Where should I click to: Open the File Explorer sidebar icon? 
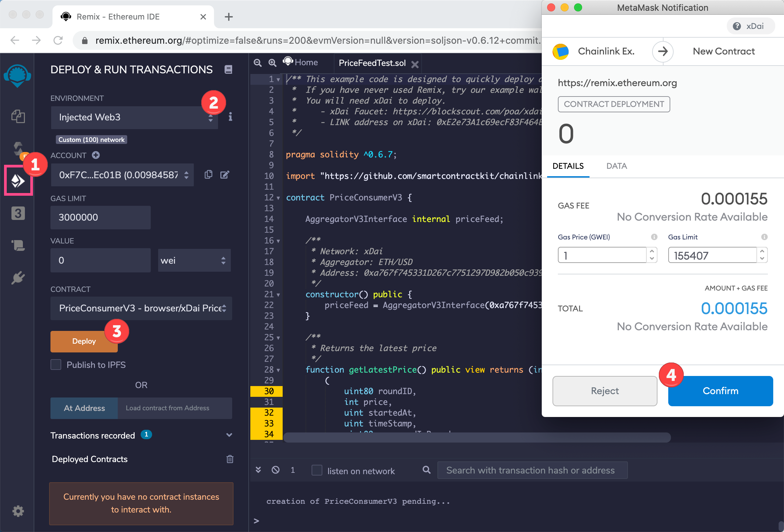tap(18, 116)
